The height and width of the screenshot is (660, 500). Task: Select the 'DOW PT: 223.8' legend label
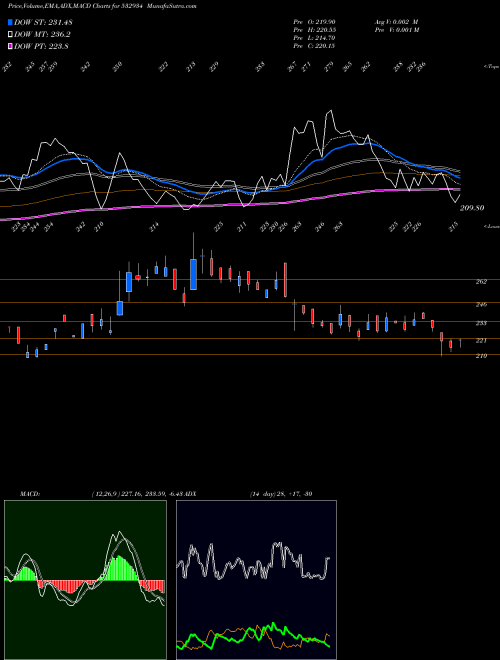click(x=41, y=47)
